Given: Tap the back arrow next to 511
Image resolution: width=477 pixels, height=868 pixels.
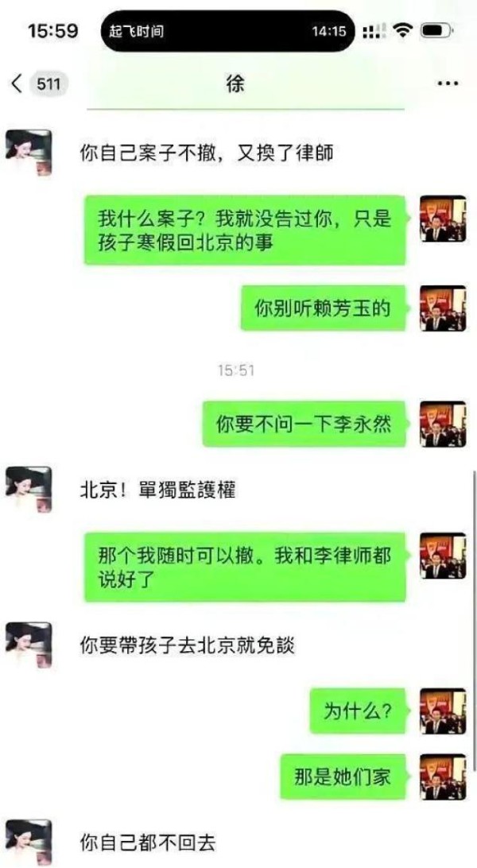Looking at the screenshot, I should (17, 84).
